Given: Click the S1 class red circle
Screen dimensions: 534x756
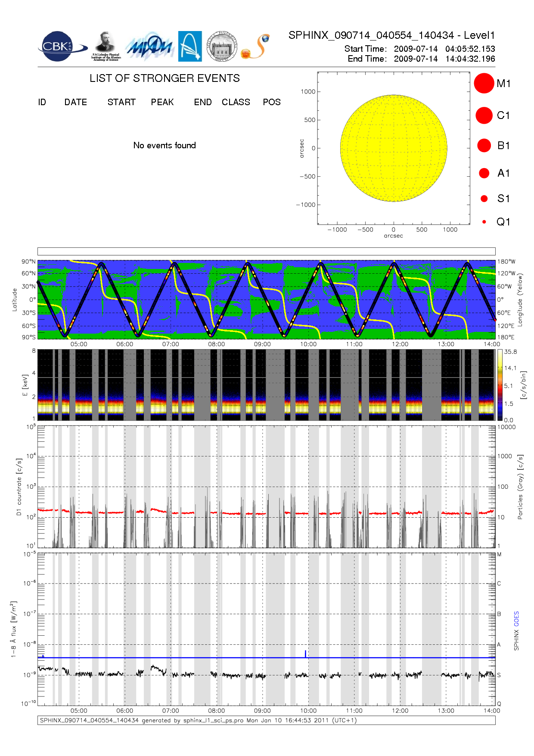Looking at the screenshot, I should (484, 199).
